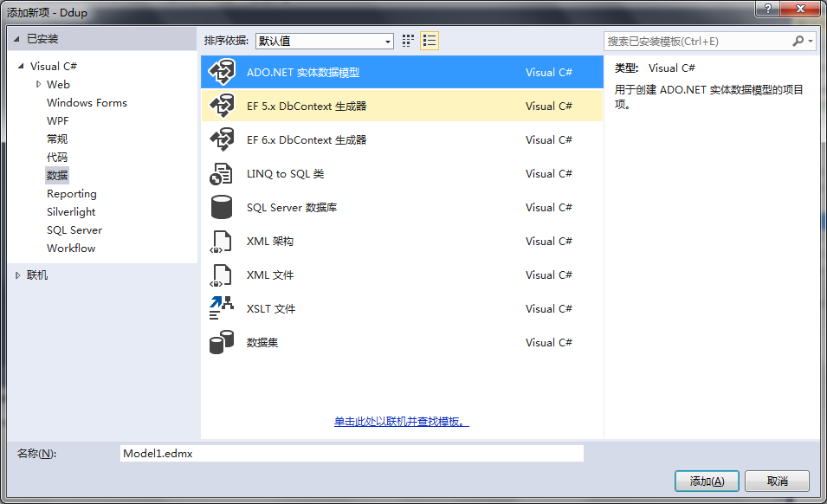Pick the XML 架构 file icon
Viewport: 827px width, 504px height.
(x=221, y=242)
